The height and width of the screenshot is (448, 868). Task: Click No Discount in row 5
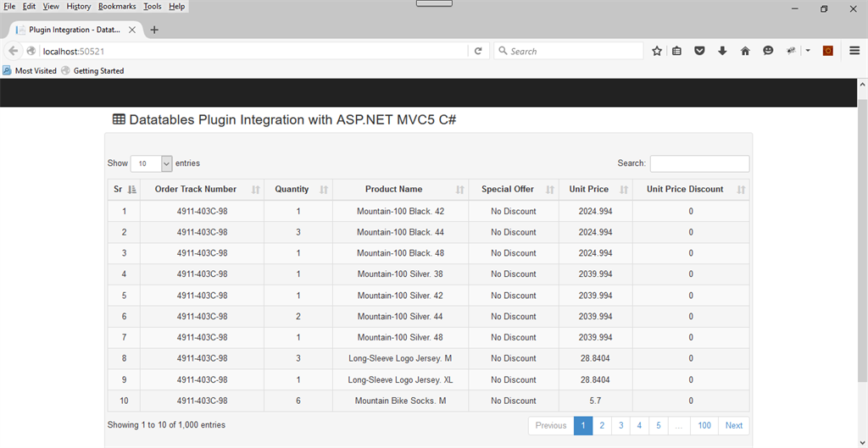pos(514,296)
